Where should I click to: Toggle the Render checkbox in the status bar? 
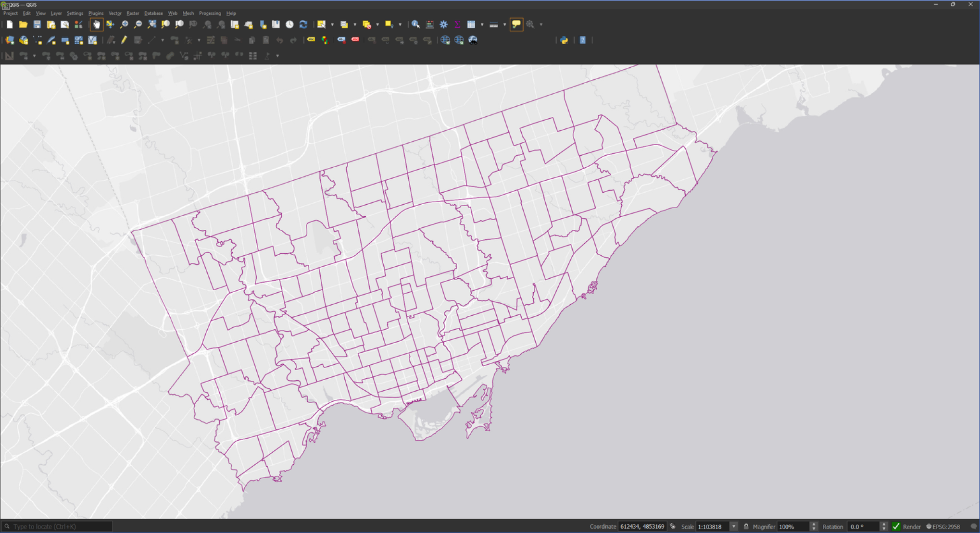tap(896, 526)
